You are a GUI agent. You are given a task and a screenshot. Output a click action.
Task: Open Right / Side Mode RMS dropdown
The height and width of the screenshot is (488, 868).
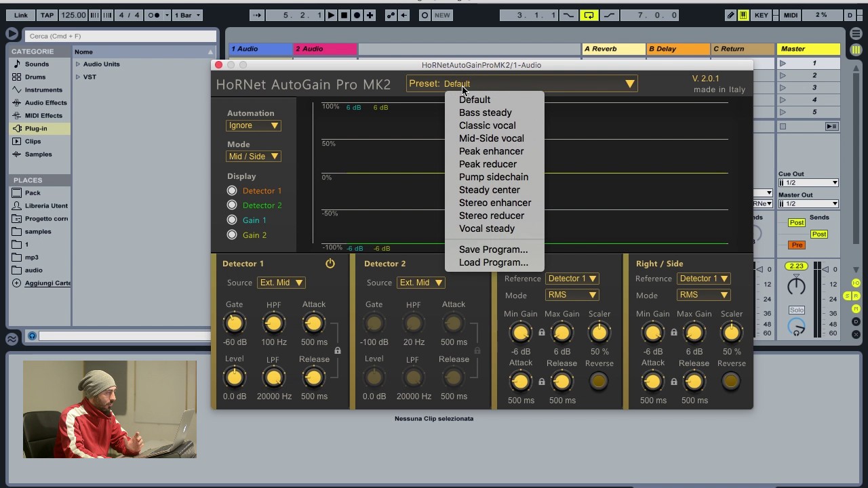coord(704,295)
